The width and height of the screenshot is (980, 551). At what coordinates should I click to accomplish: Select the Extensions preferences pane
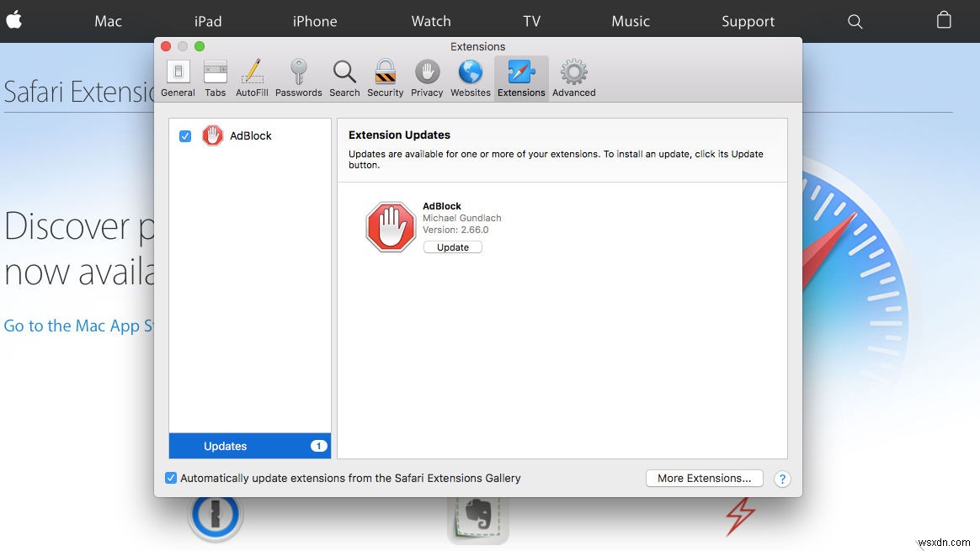521,78
